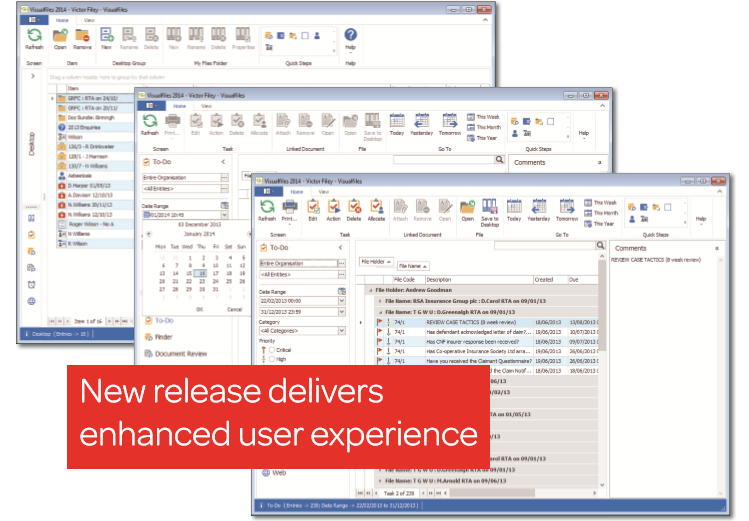Click Refresh in the middle window ribbon

150,125
